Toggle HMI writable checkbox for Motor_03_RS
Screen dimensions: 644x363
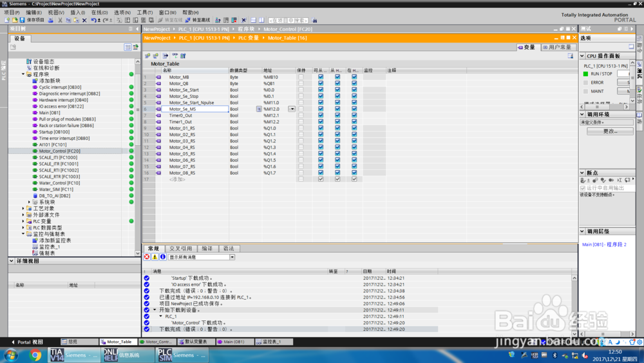(337, 141)
